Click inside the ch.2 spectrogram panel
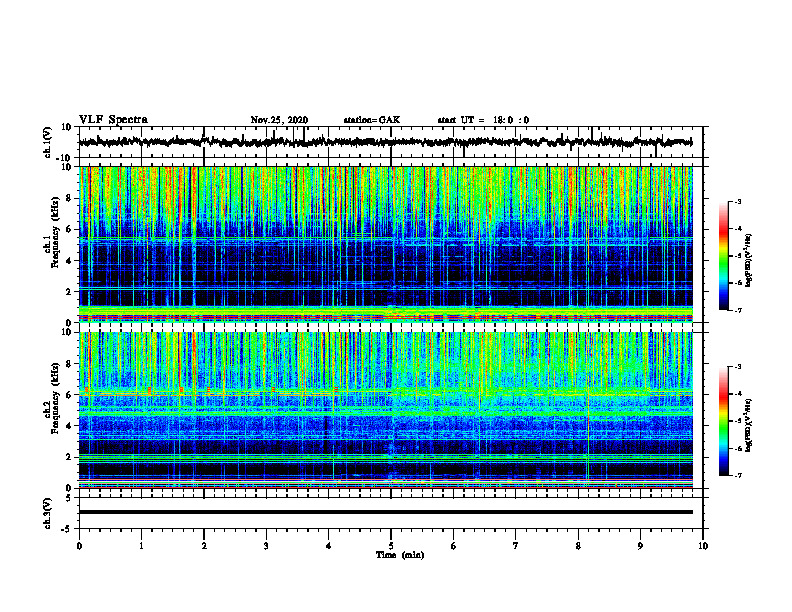The height and width of the screenshot is (612, 792). 385,410
